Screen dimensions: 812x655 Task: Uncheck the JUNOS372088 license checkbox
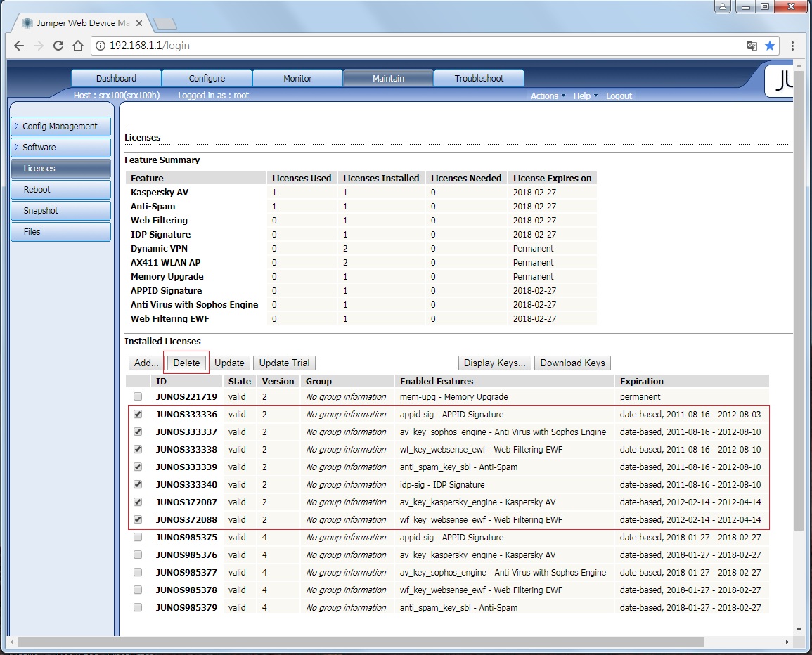(138, 519)
